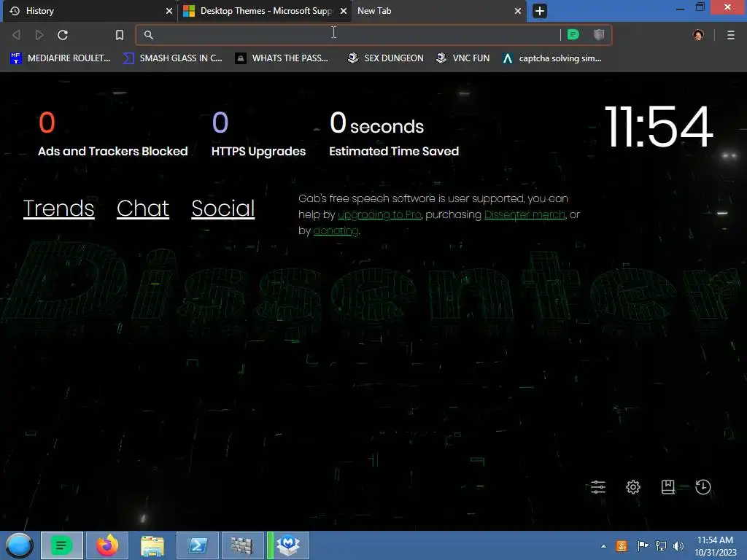747x560 pixels.
Task: Open Malwarebytes box icon in taskbar
Action: 288,545
